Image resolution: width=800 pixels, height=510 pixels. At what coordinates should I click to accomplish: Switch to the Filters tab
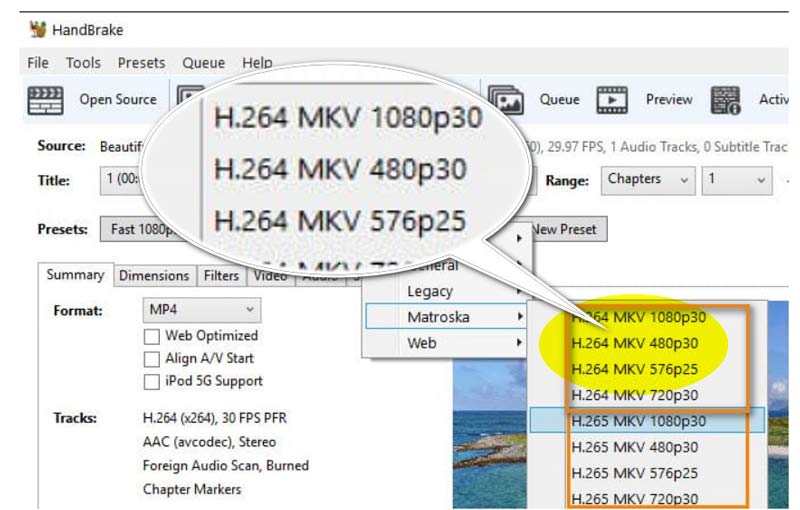[x=221, y=276]
